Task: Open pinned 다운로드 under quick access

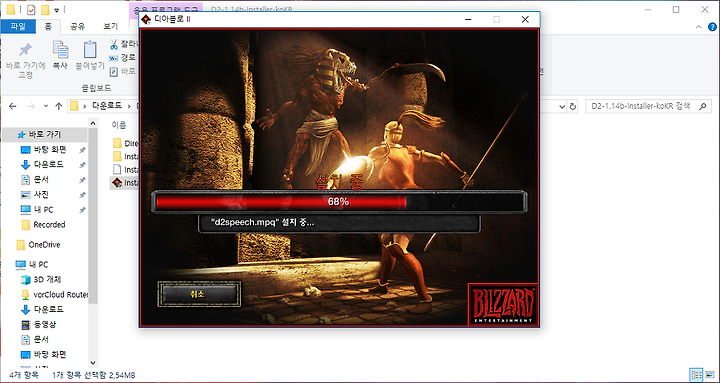Action: [x=48, y=164]
